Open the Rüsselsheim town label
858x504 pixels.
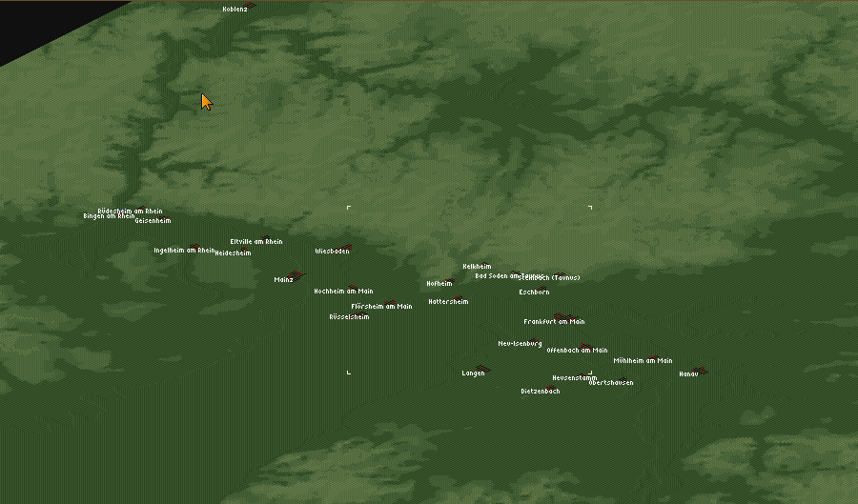(x=349, y=317)
